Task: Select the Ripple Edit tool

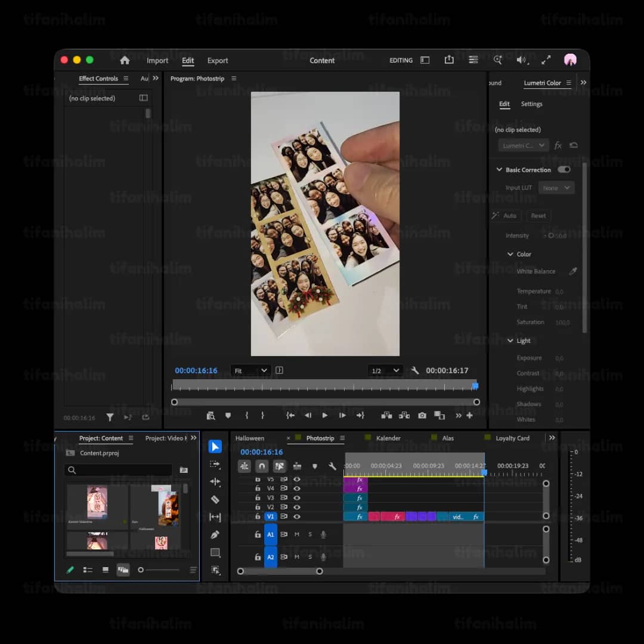Action: pos(215,481)
